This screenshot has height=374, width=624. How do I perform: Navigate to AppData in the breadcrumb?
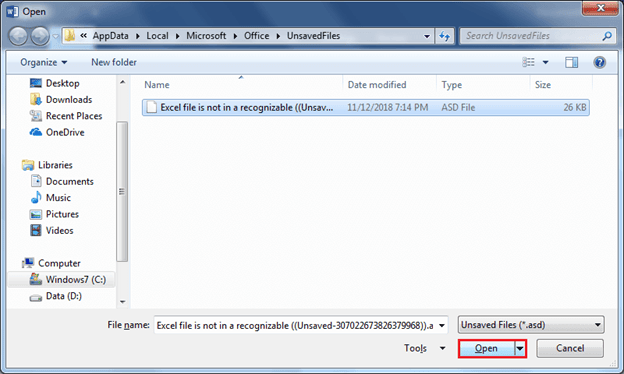pos(111,36)
